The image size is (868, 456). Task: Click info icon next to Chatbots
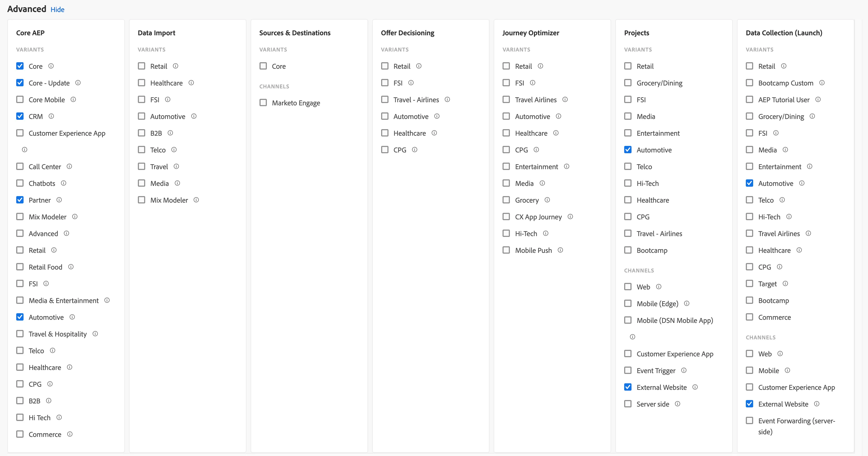click(63, 183)
